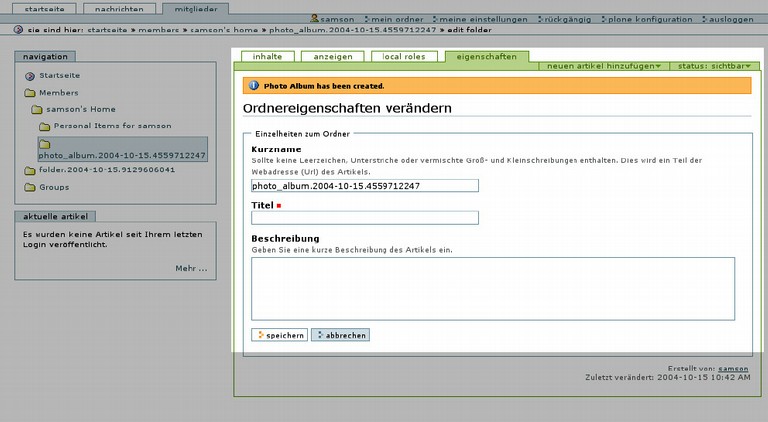
Task: Click the folder.2004-10-15.9129606041 folder icon
Action: pos(30,170)
